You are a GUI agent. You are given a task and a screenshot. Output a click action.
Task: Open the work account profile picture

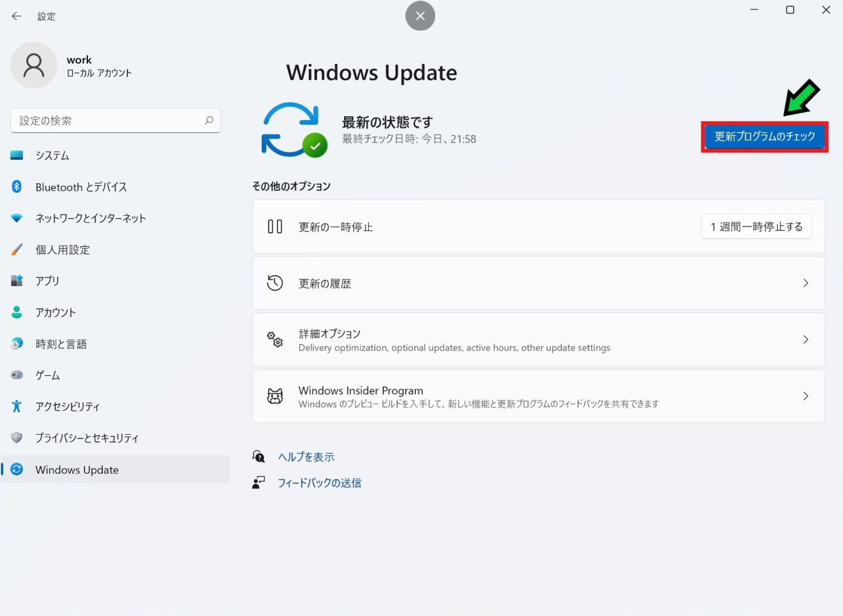pos(34,65)
